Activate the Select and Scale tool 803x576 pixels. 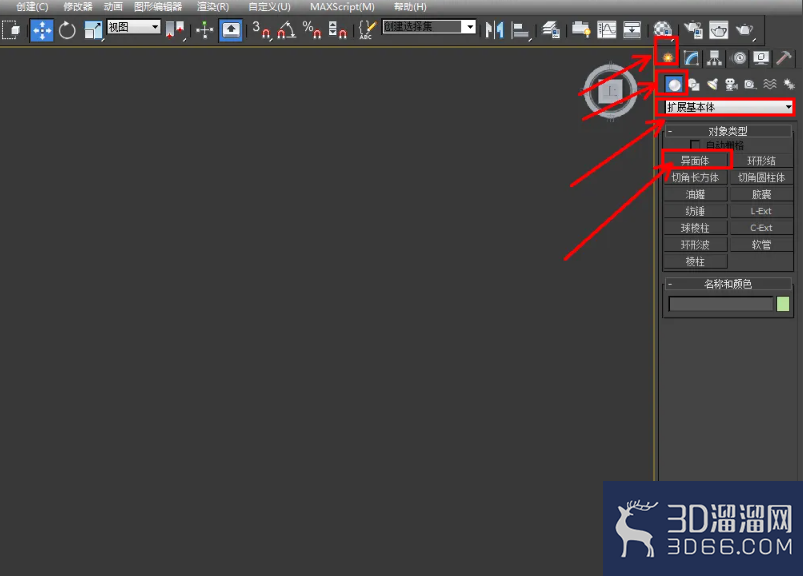93,30
